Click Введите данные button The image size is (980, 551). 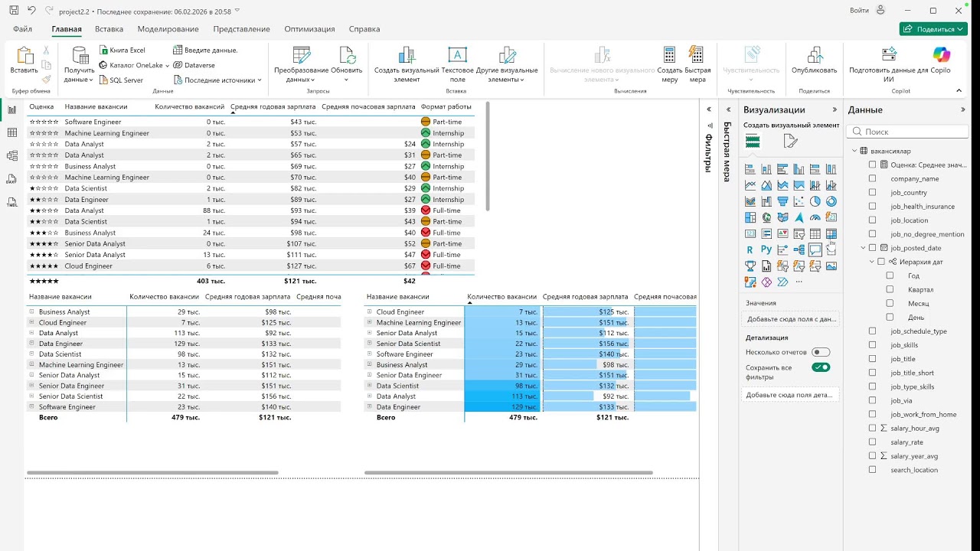pyautogui.click(x=205, y=50)
